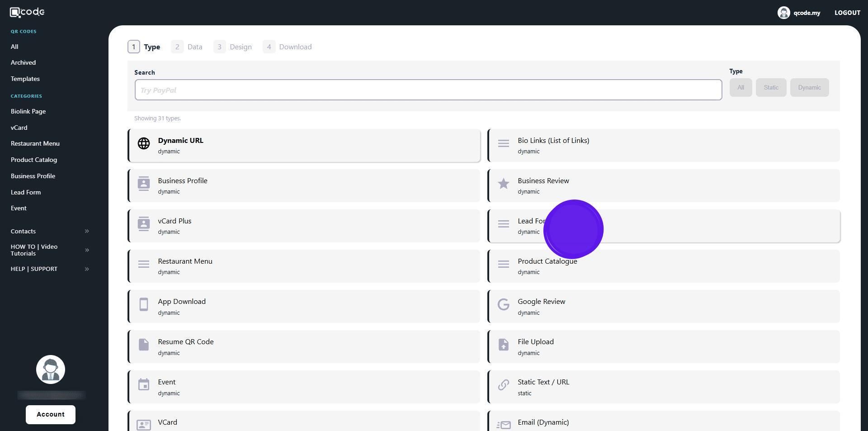Filter types by Static
This screenshot has height=431, width=868.
[771, 88]
